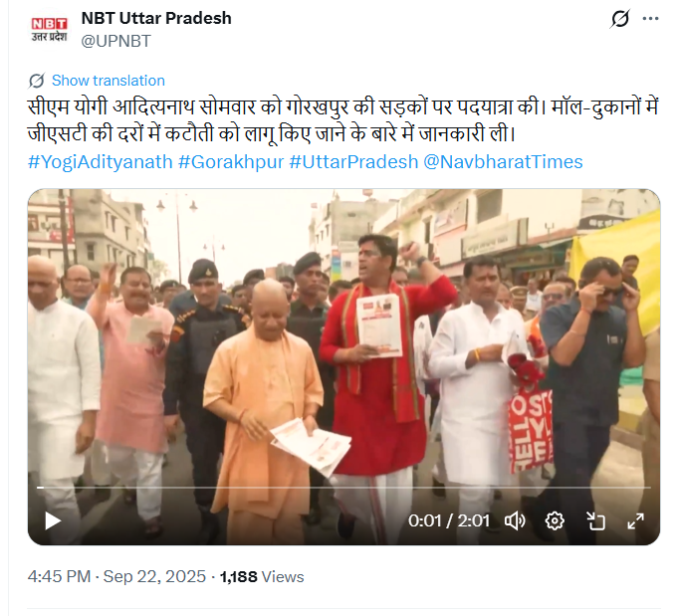Open video settings gear icon
This screenshot has height=616, width=678.
pos(555,520)
